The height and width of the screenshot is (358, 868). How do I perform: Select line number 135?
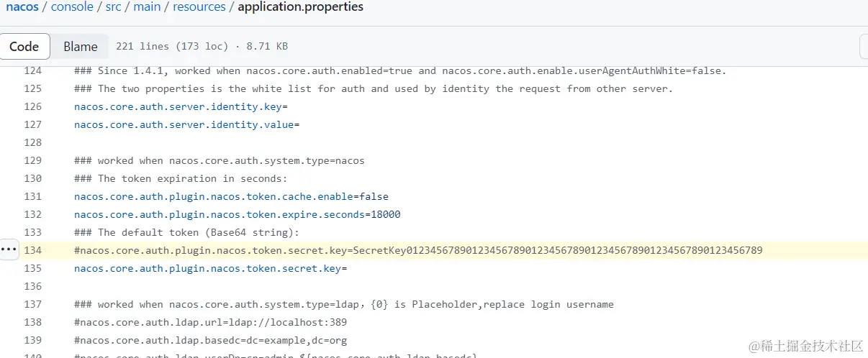(33, 269)
